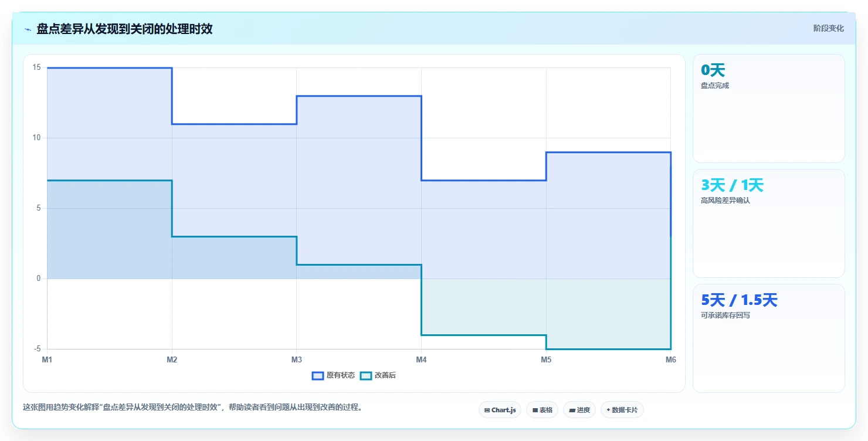Click the -5 y-axis tick label
The height and width of the screenshot is (441, 868).
coord(37,349)
